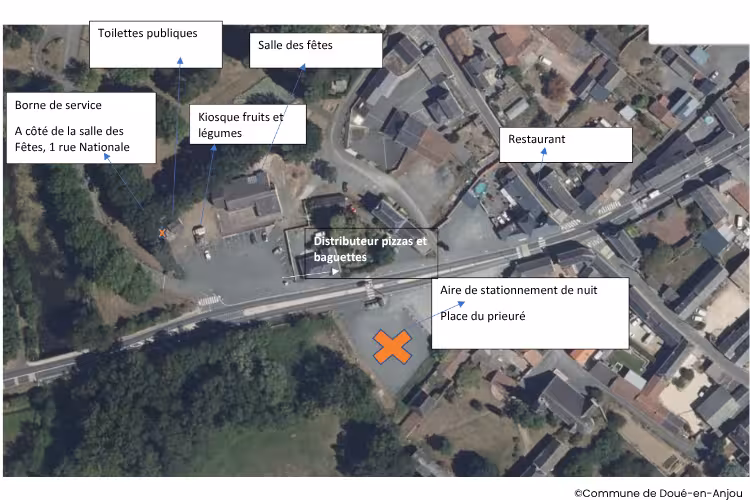750x500 pixels.
Task: Click the arrowhead under Toilettes publiques label
Action: [x=180, y=61]
